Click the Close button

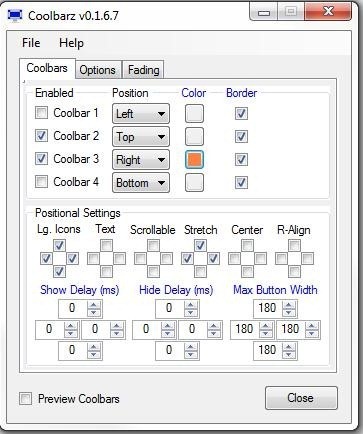tap(301, 398)
